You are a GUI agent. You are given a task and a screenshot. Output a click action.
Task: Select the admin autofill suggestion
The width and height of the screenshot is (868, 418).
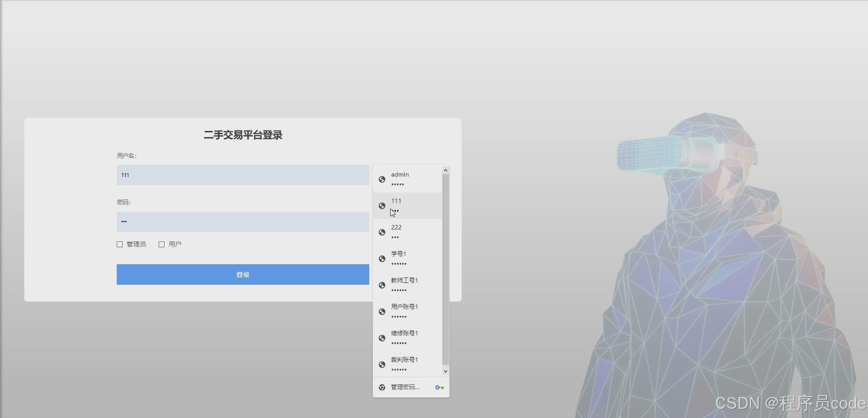[409, 179]
